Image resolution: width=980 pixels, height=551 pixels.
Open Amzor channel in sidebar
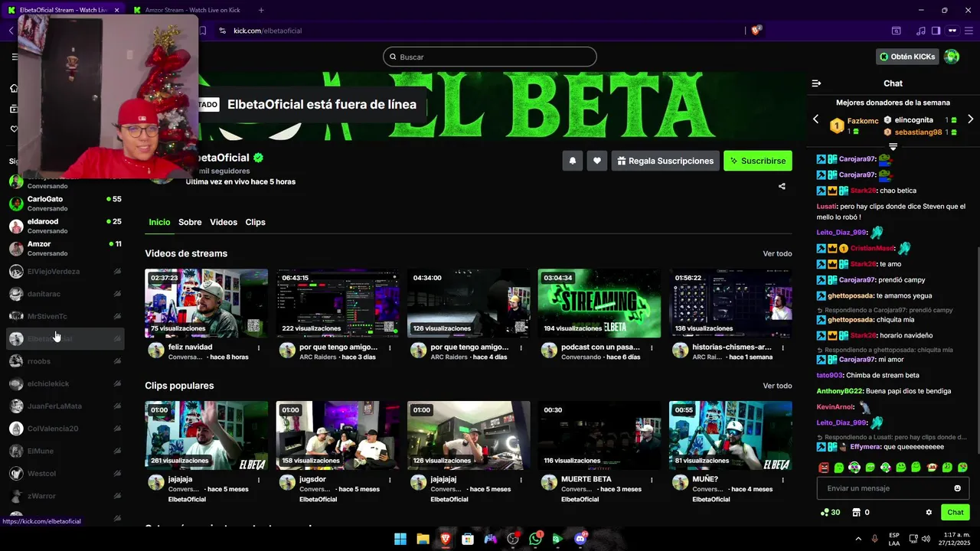(x=66, y=249)
